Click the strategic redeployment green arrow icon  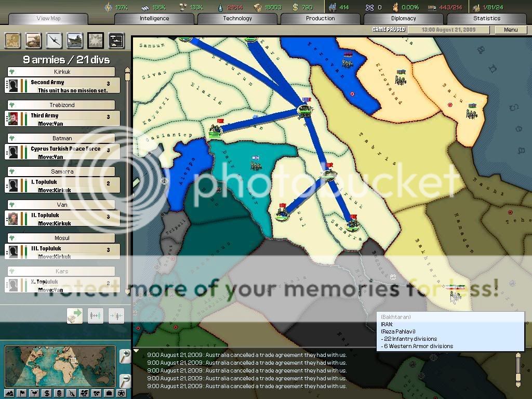(x=75, y=315)
